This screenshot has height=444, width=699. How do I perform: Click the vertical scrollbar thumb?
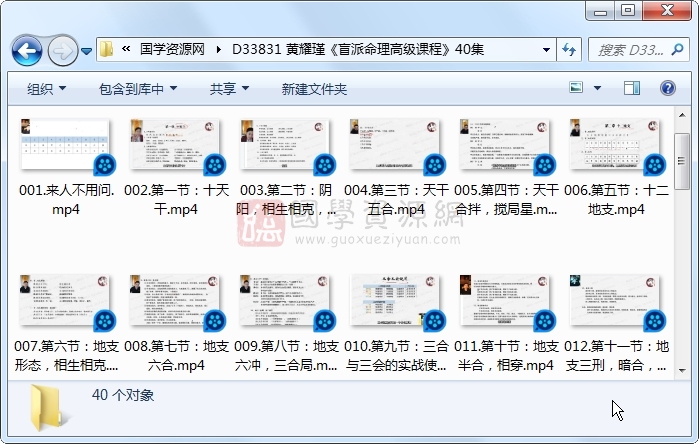[x=682, y=161]
